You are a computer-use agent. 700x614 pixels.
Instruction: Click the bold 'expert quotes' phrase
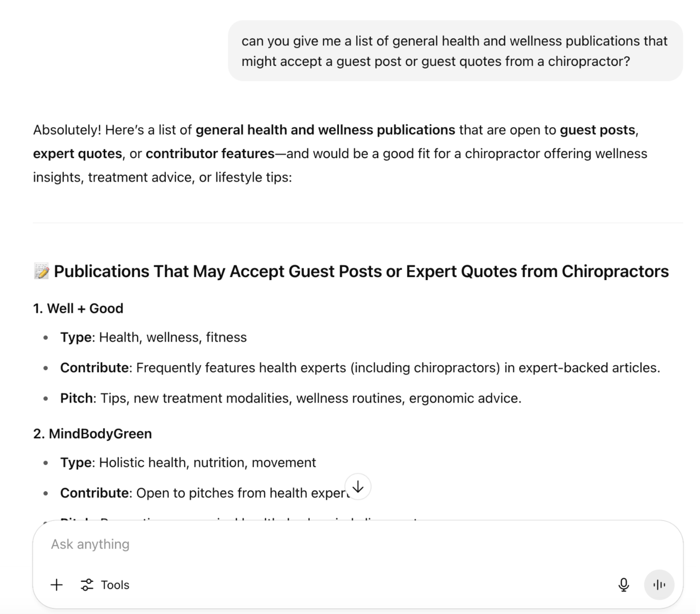pyautogui.click(x=78, y=153)
